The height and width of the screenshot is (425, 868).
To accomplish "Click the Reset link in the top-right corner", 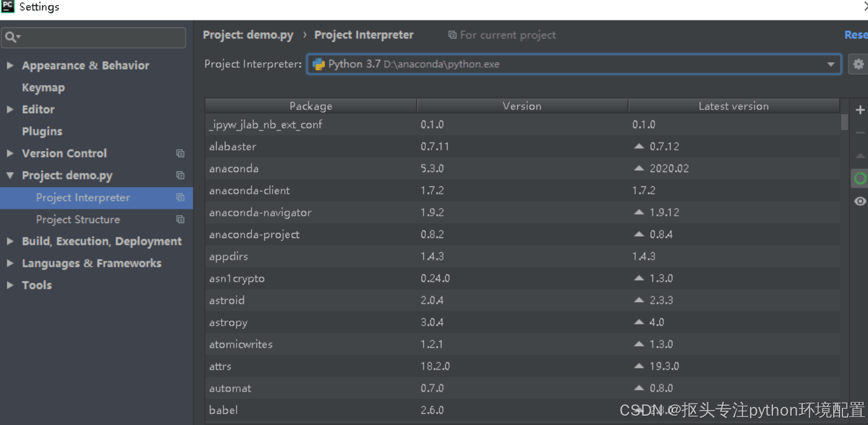I will tap(856, 35).
